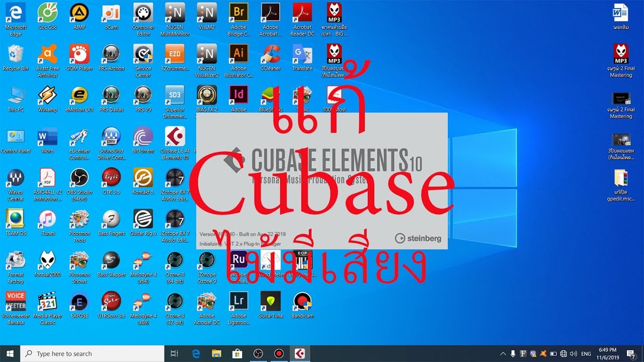The image size is (644, 362).
Task: Select the NUGEN MultiMonitor icon
Action: pyautogui.click(x=175, y=19)
